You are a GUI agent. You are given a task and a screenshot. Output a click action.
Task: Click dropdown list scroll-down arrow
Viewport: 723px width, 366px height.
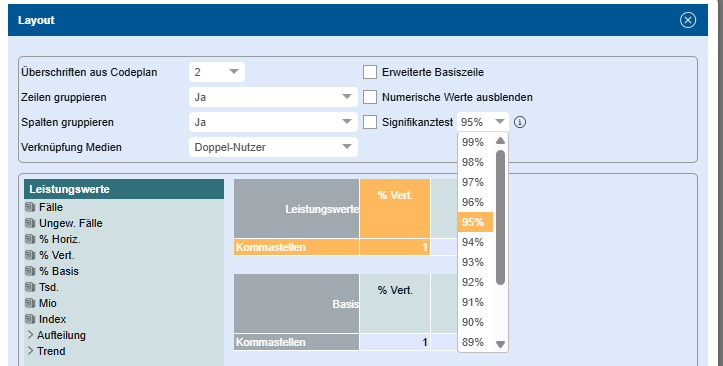click(500, 344)
